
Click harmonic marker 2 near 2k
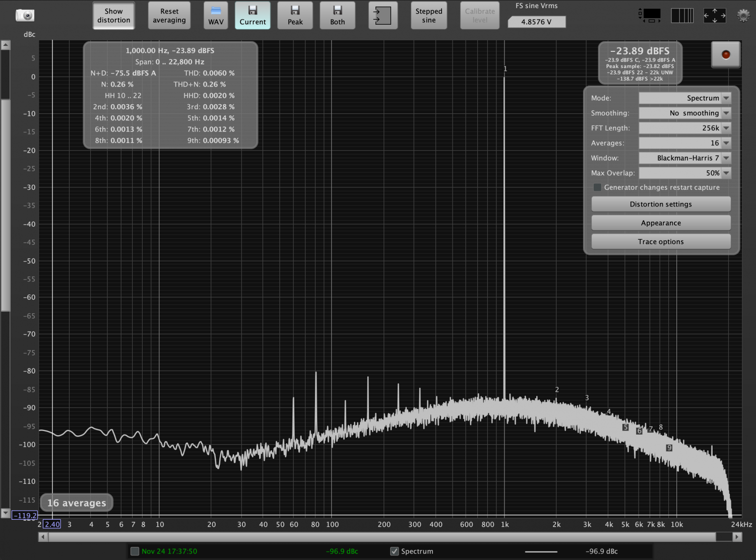click(x=557, y=389)
